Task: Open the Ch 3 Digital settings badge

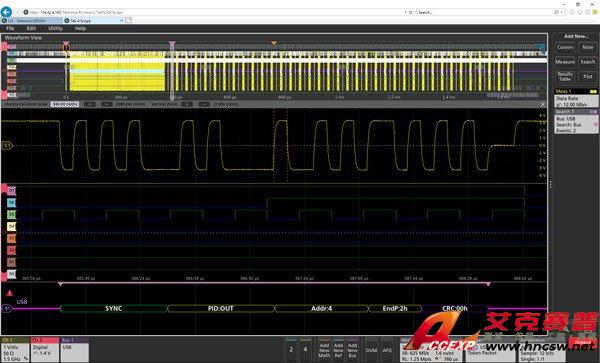Action: click(x=45, y=350)
